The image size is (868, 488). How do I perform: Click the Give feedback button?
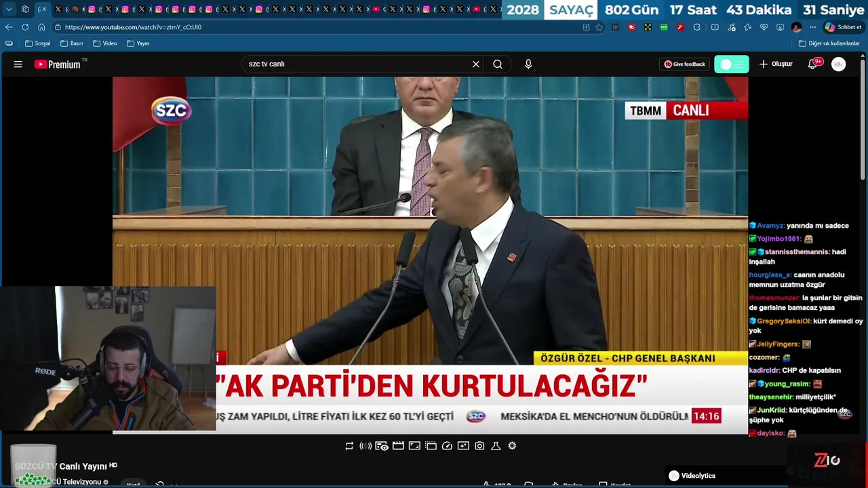click(685, 64)
